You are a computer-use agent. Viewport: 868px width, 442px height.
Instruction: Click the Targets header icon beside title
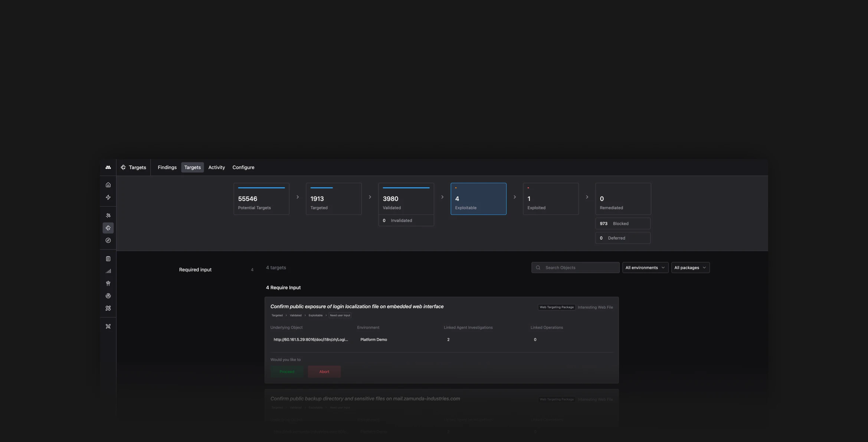(x=123, y=167)
